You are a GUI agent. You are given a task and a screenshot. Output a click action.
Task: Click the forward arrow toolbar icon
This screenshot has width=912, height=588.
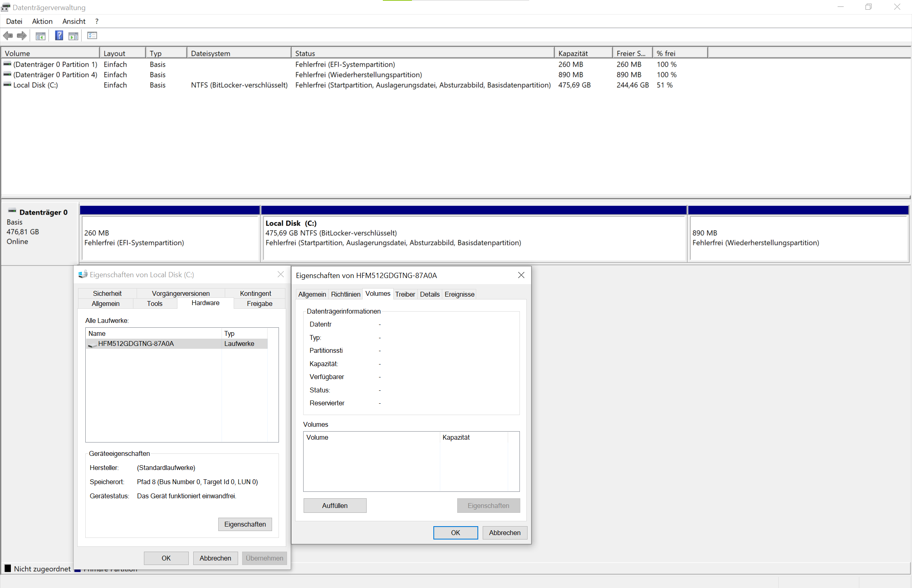point(22,36)
